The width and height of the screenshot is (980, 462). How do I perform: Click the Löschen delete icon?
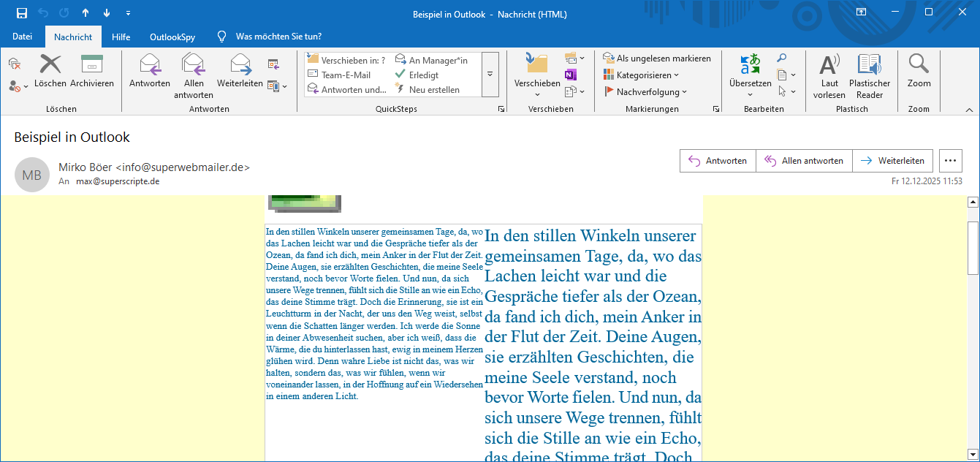coord(50,65)
